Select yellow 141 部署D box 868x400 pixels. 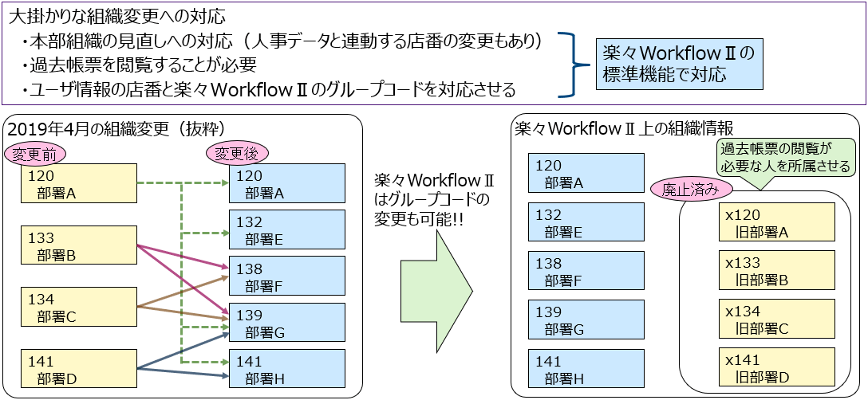tap(79, 368)
